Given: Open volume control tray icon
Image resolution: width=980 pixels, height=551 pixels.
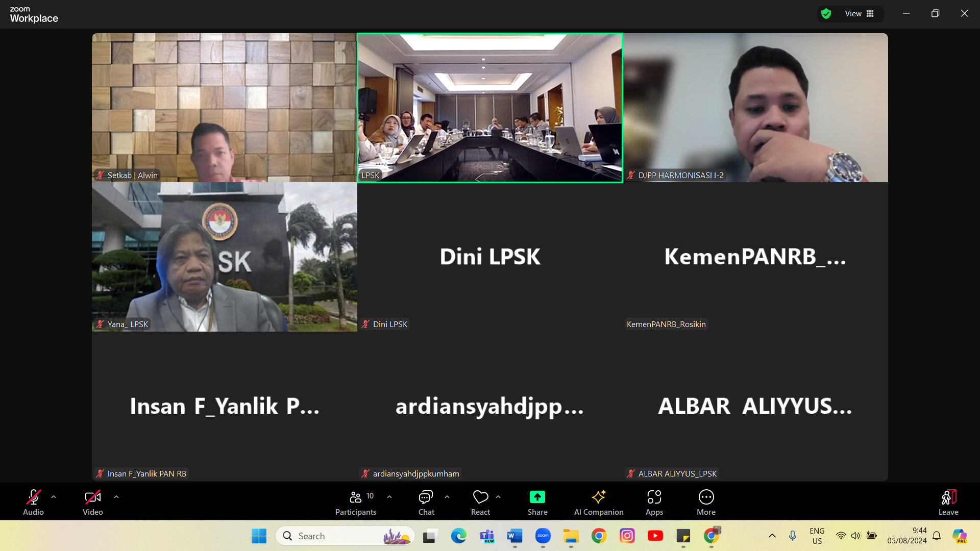Looking at the screenshot, I should (x=856, y=536).
